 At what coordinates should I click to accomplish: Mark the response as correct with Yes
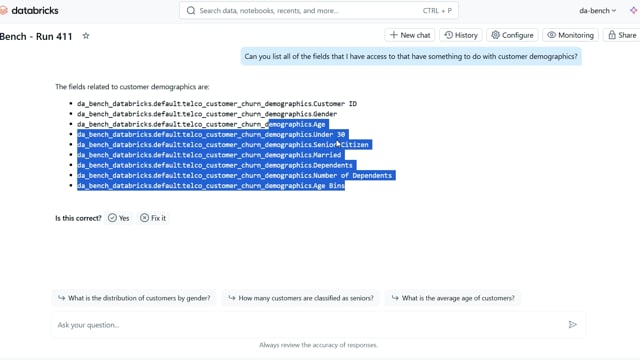pos(118,218)
